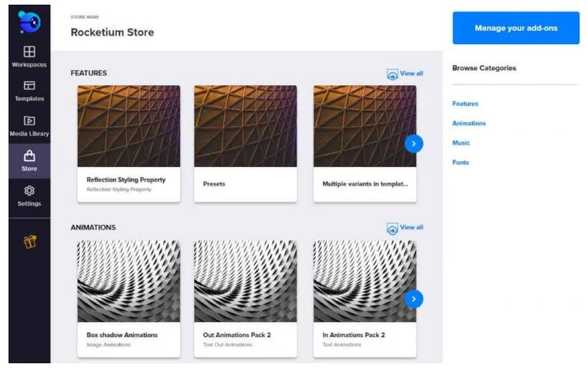Browse the Music category link
Image resolution: width=588 pixels, height=371 pixels.
pos(461,143)
